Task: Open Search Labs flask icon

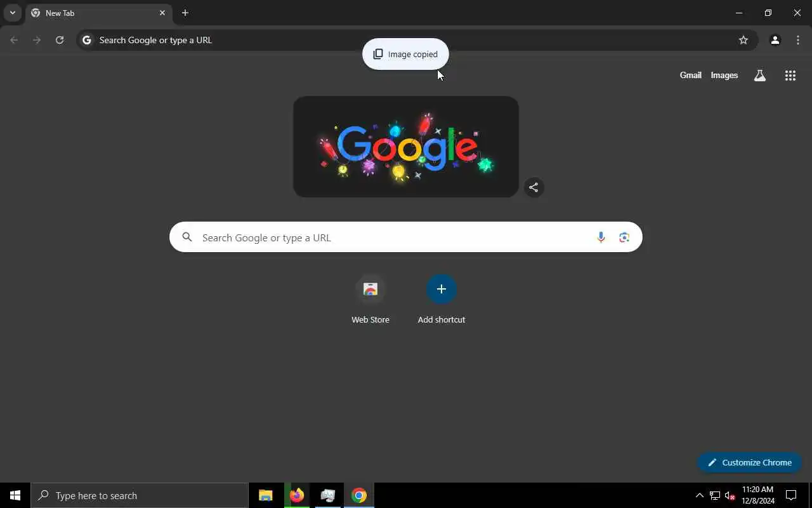Action: tap(759, 76)
